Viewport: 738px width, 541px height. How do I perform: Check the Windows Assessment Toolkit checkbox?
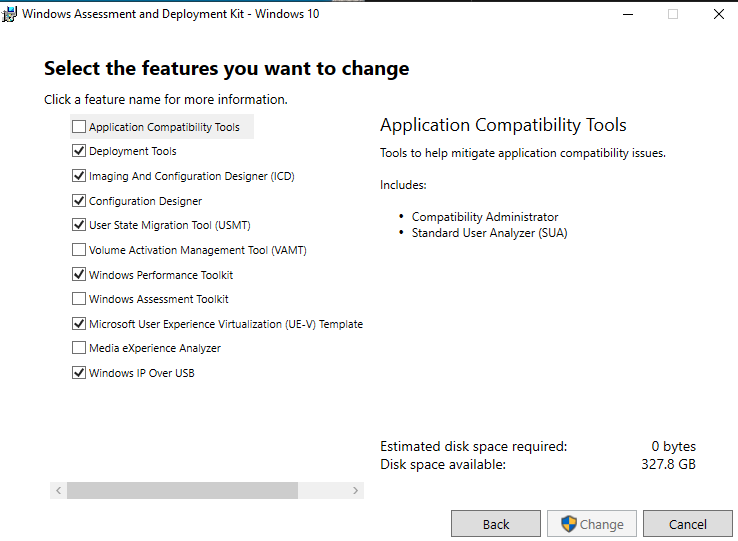click(79, 299)
